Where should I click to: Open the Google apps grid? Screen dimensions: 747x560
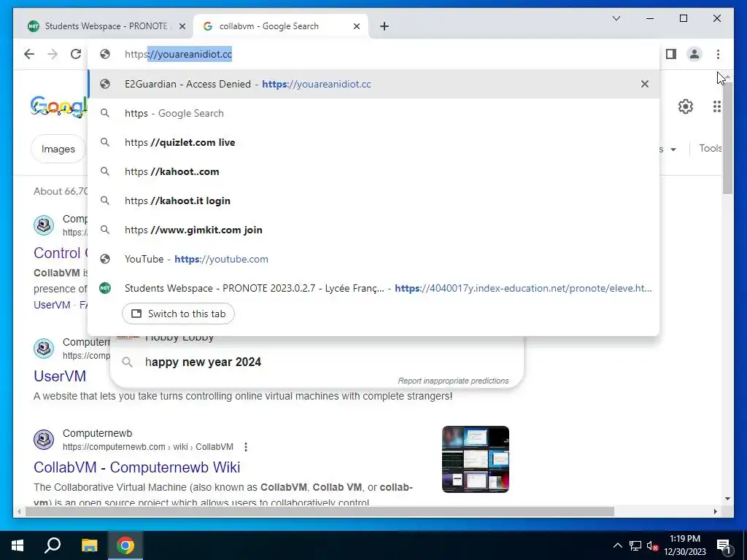(x=716, y=106)
